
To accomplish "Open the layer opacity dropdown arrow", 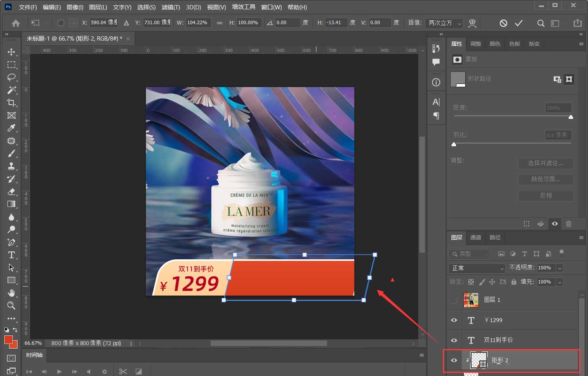I will [560, 268].
